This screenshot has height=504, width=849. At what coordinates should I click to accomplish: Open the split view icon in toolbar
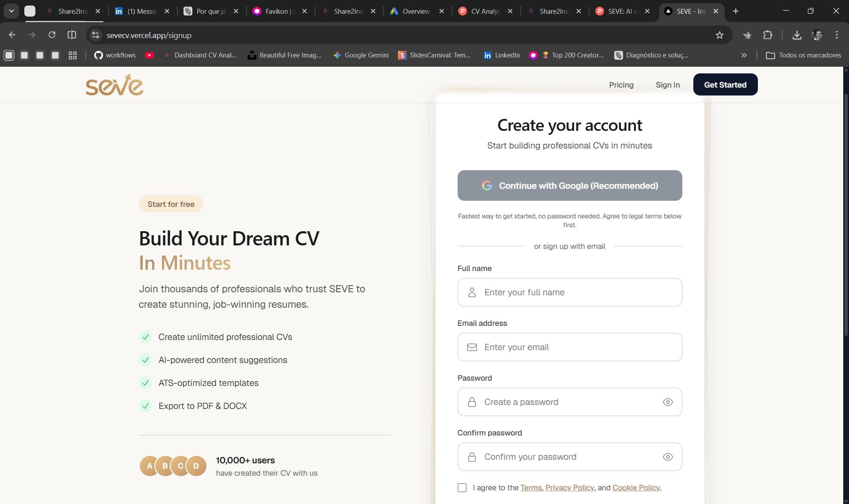click(72, 35)
